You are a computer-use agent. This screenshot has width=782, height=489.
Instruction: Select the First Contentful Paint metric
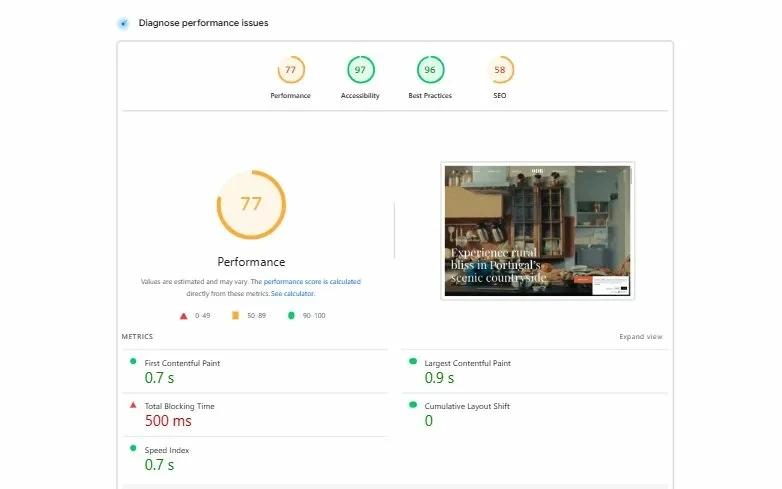point(255,371)
